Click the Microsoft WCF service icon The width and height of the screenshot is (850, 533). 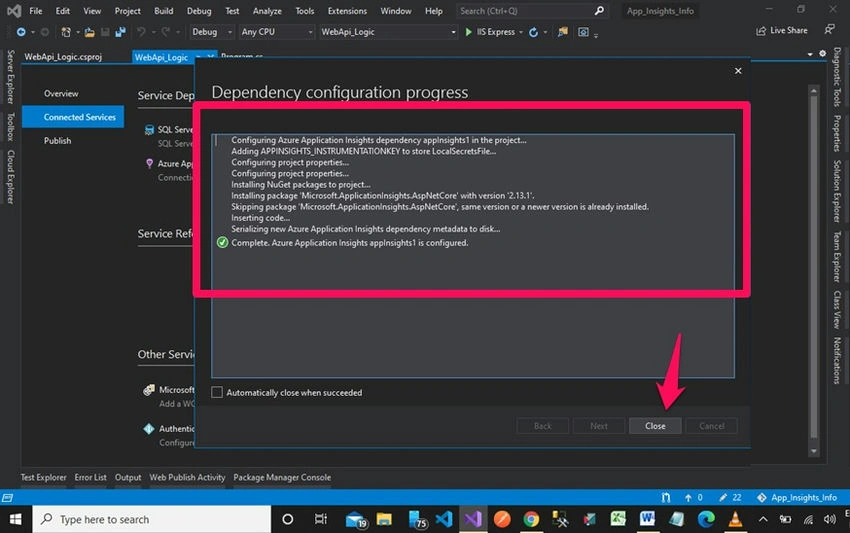point(149,390)
